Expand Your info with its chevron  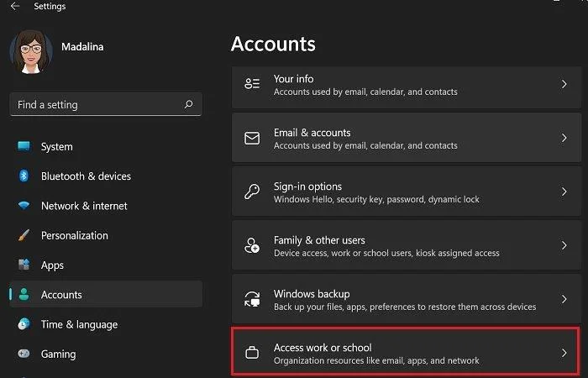564,84
